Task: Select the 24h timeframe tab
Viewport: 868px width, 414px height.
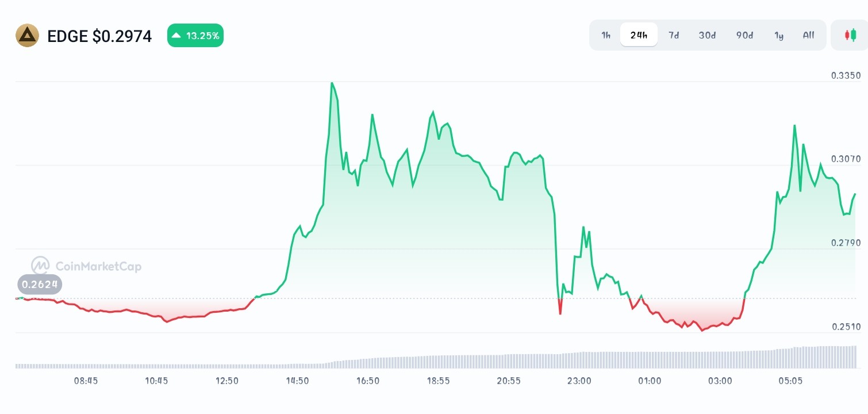Action: pos(639,35)
